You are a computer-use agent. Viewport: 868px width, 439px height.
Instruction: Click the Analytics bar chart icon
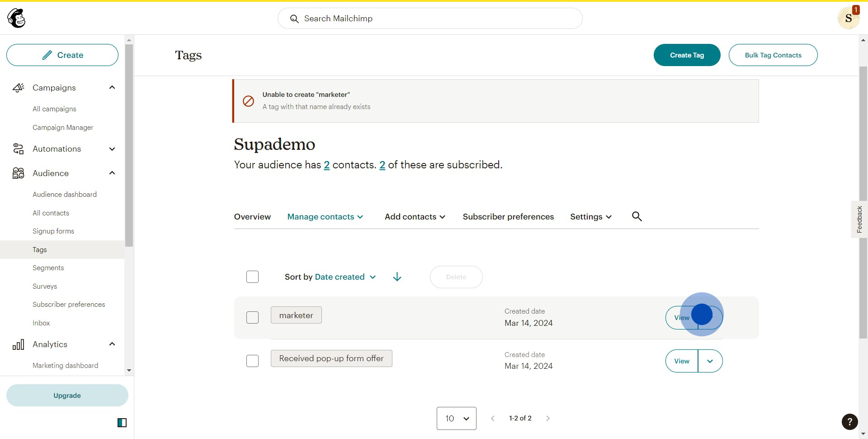pos(18,345)
